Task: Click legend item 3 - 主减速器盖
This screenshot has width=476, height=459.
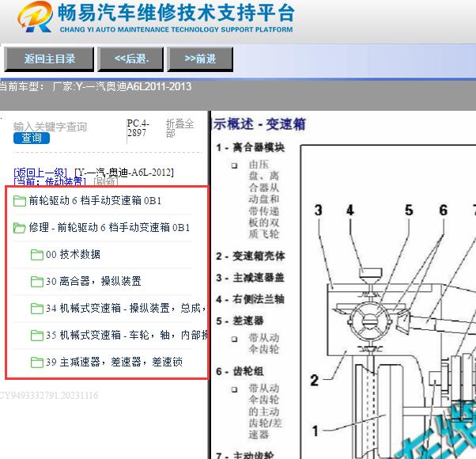Action: 251,278
